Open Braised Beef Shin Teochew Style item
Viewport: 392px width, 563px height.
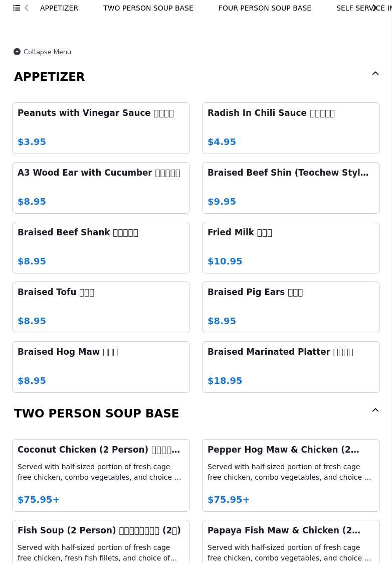(291, 188)
